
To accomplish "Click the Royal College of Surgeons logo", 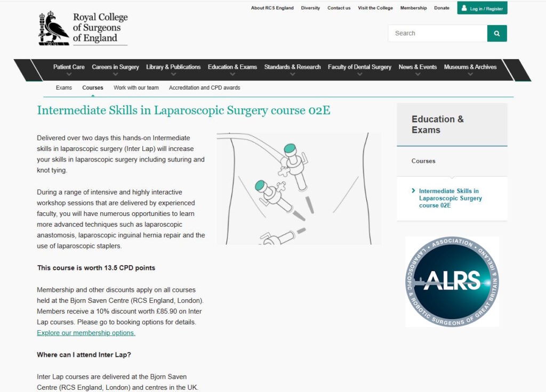I will [83, 28].
